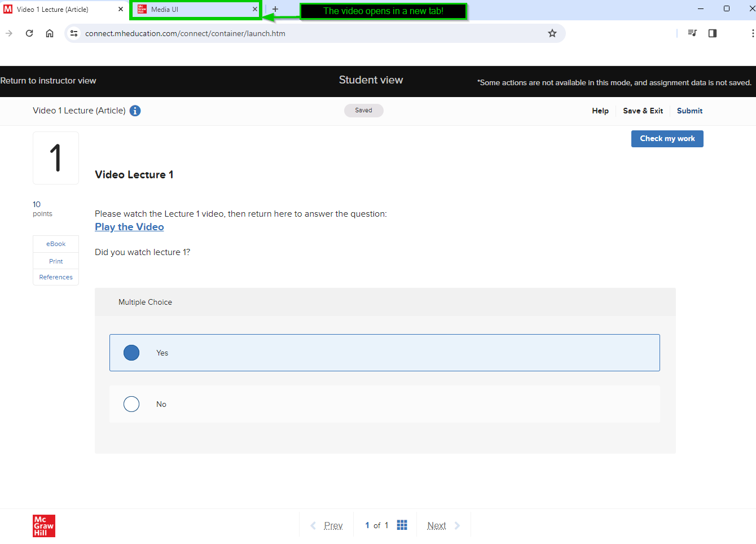This screenshot has width=756, height=544.
Task: Click the info icon beside assignment title
Action: tap(135, 111)
